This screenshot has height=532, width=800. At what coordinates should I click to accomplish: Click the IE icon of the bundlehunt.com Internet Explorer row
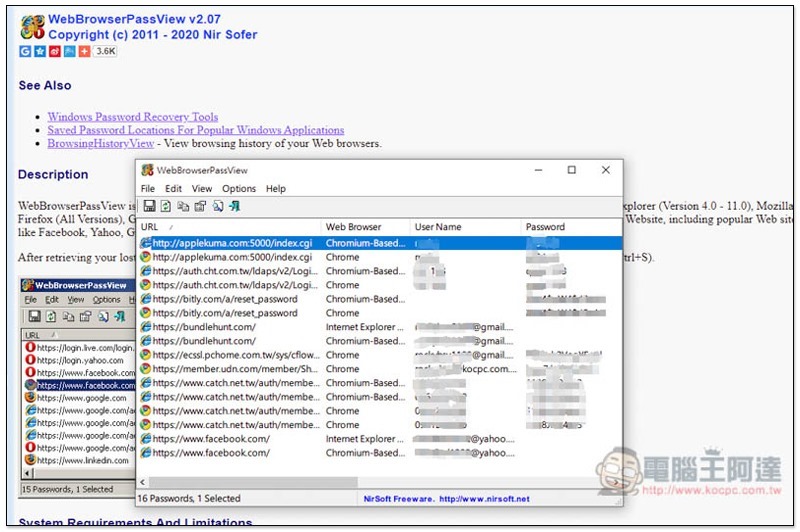[146, 327]
